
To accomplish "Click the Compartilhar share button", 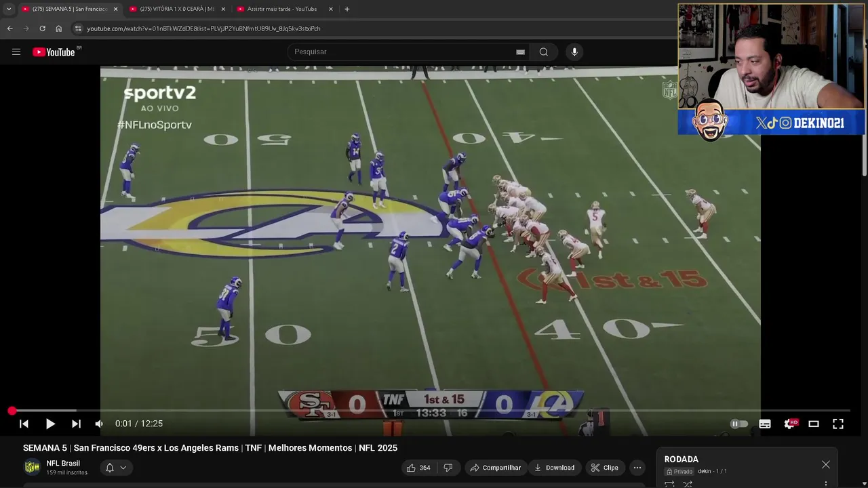I will [x=496, y=468].
